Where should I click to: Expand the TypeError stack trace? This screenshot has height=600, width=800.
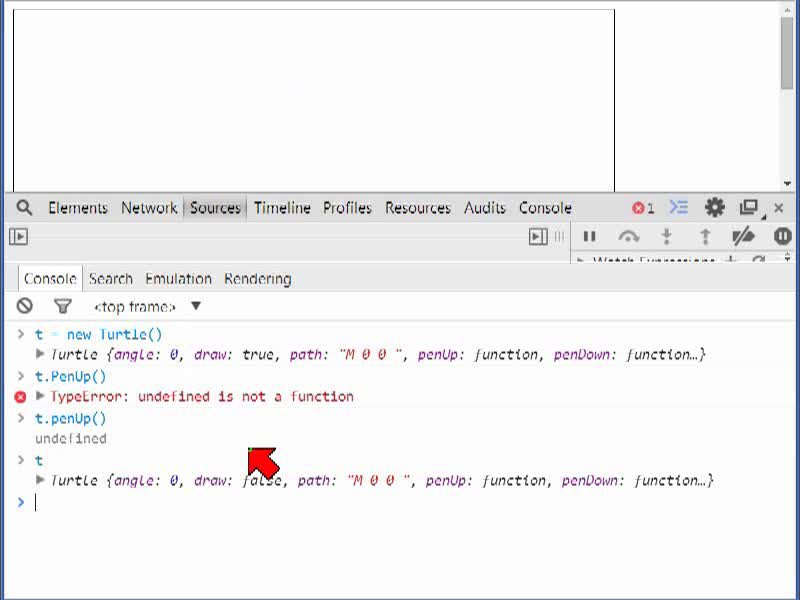40,395
